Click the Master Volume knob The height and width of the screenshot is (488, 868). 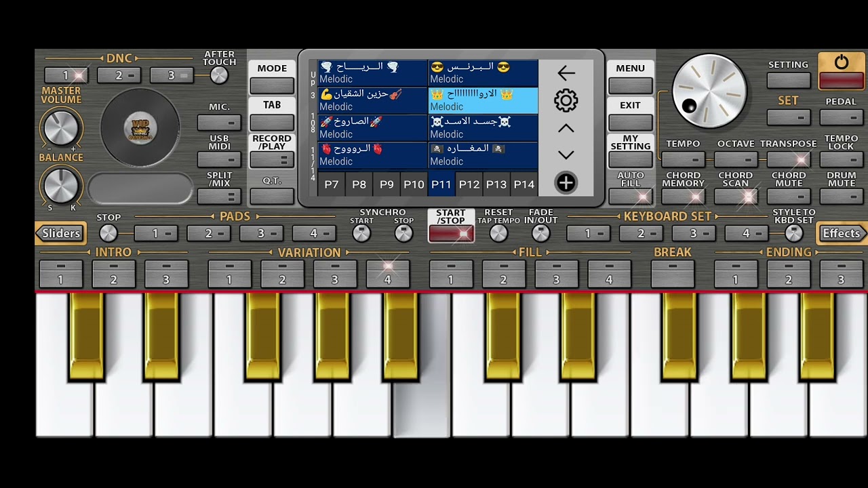(x=60, y=127)
